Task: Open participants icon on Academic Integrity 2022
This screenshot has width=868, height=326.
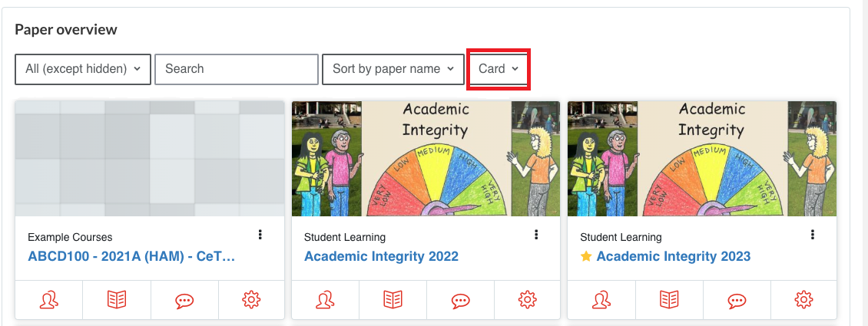Action: [x=326, y=300]
